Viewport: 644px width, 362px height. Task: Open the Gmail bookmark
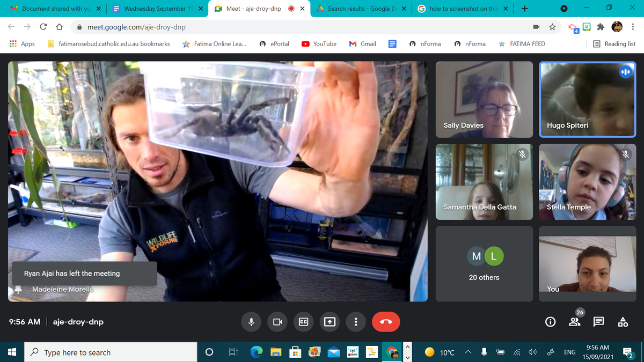coord(363,44)
